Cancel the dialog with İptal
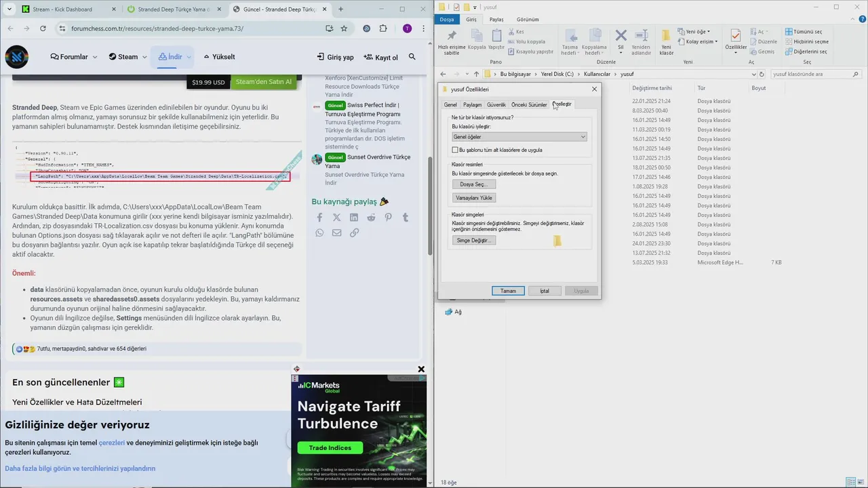 tap(545, 291)
